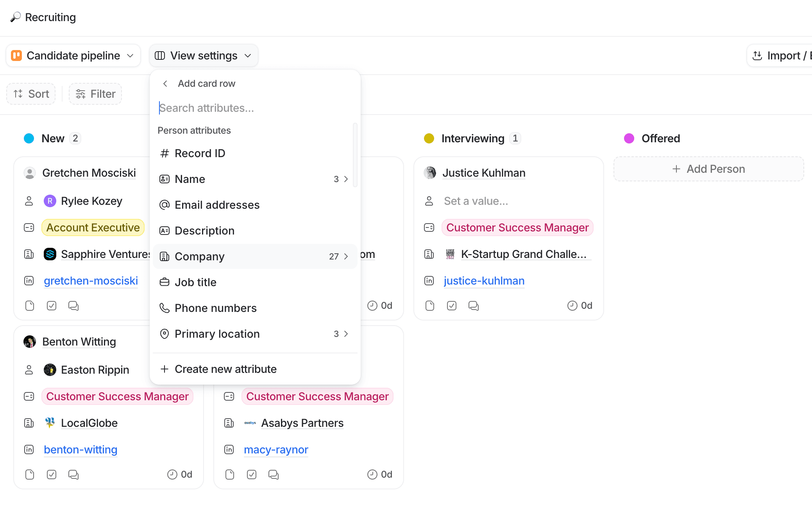Collapse Add card row using the back chevron

pos(165,83)
